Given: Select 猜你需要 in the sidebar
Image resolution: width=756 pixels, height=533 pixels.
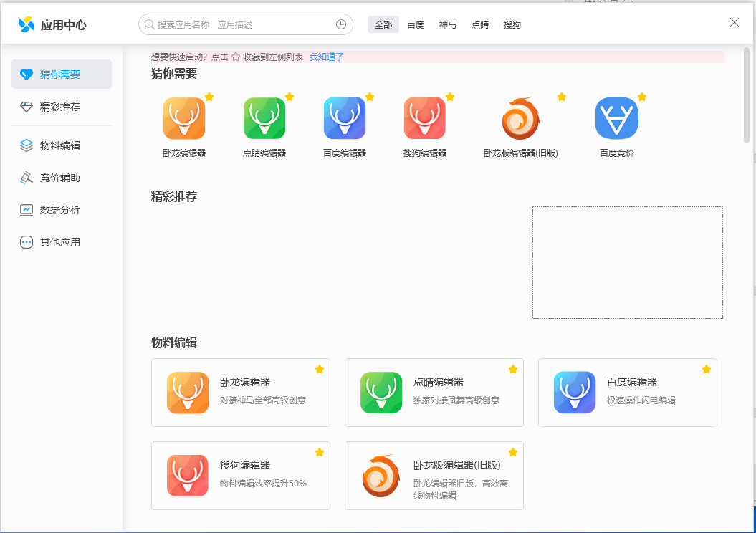Looking at the screenshot, I should click(x=62, y=75).
